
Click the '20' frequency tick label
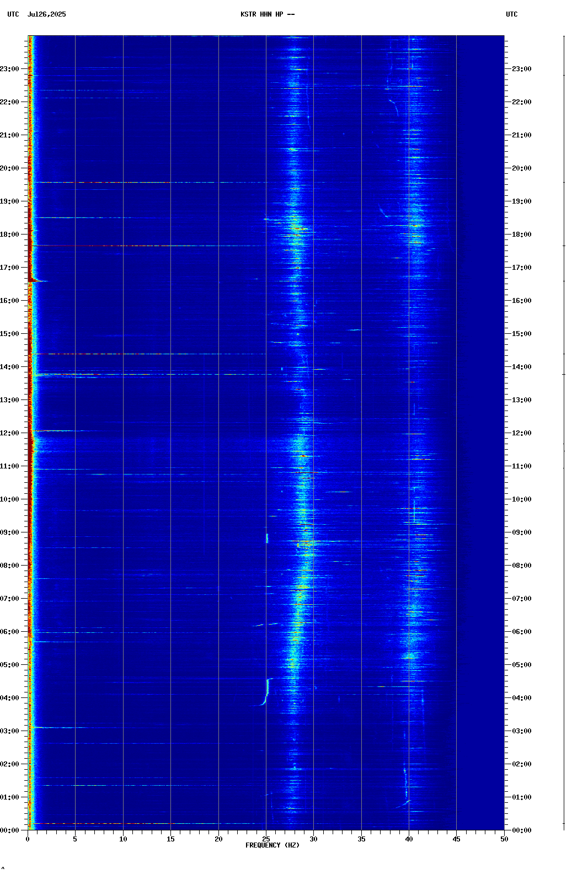point(218,839)
